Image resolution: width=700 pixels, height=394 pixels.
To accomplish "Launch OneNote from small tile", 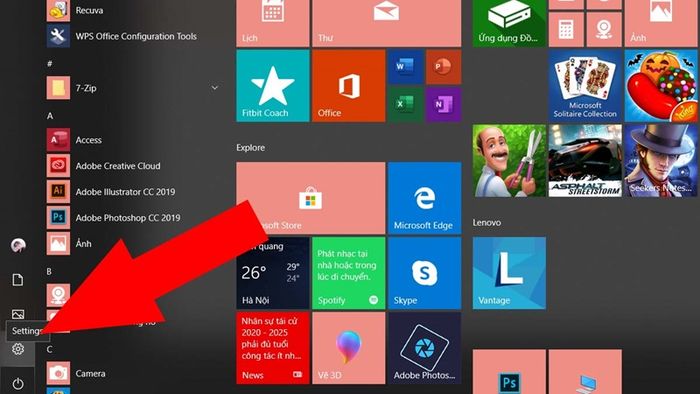I will click(443, 104).
